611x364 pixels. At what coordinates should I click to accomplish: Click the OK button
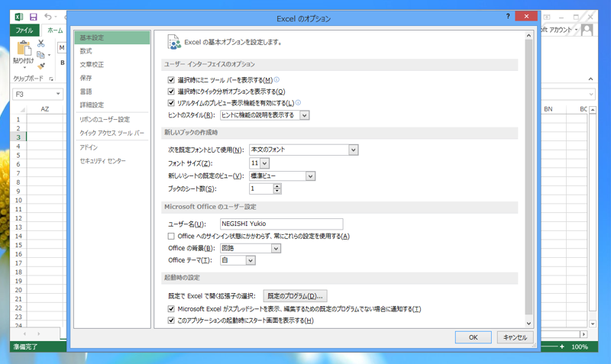click(x=473, y=337)
